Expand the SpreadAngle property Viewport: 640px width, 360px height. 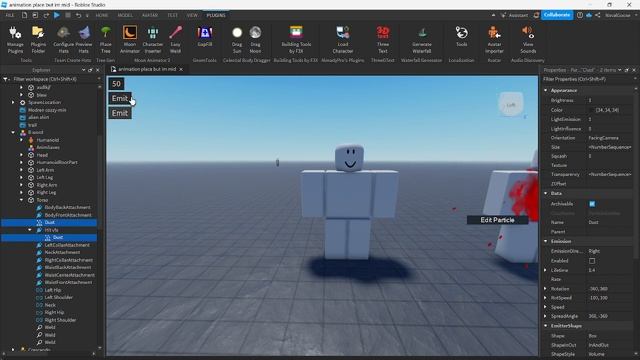[x=546, y=316]
